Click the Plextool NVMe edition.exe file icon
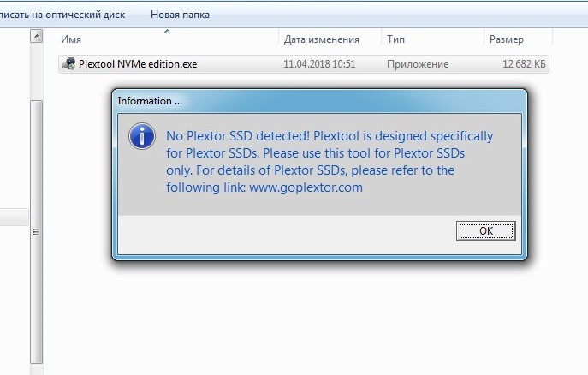Viewport: 588px width, 375px height. pos(68,64)
